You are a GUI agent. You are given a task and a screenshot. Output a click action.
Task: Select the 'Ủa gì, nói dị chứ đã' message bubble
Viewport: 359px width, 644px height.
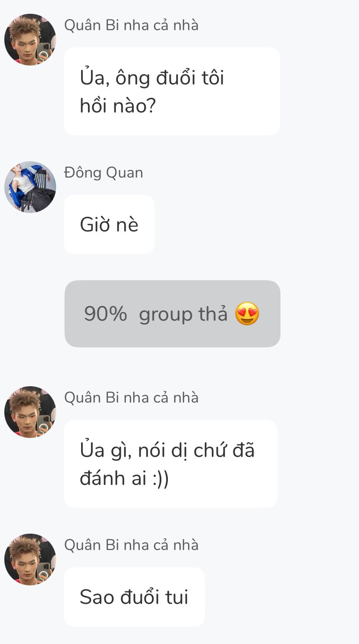point(171,464)
